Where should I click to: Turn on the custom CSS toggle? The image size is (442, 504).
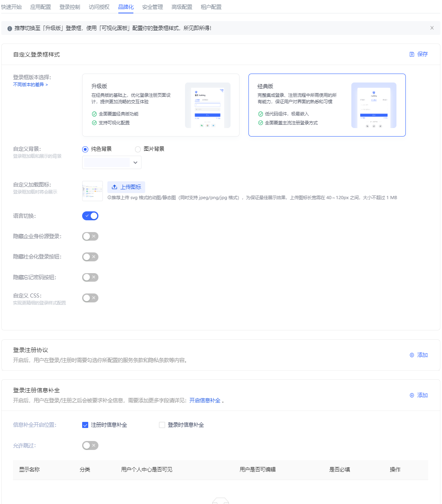point(90,298)
